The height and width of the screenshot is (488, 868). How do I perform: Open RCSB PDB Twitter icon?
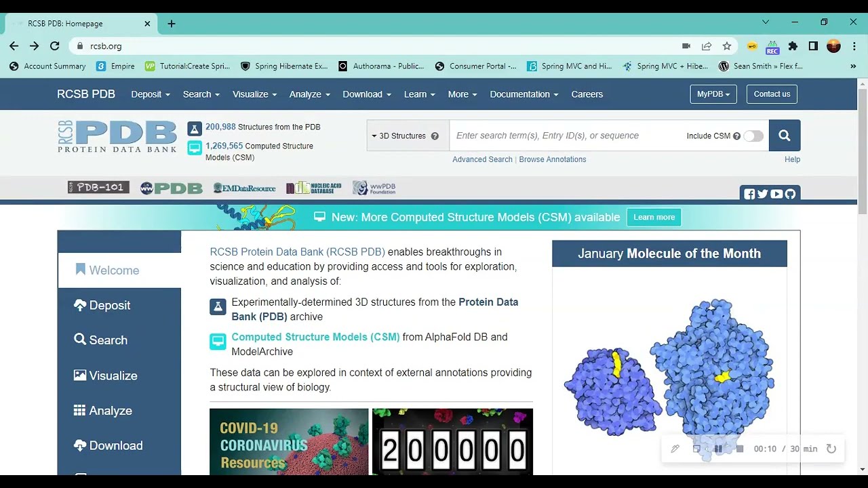click(763, 195)
